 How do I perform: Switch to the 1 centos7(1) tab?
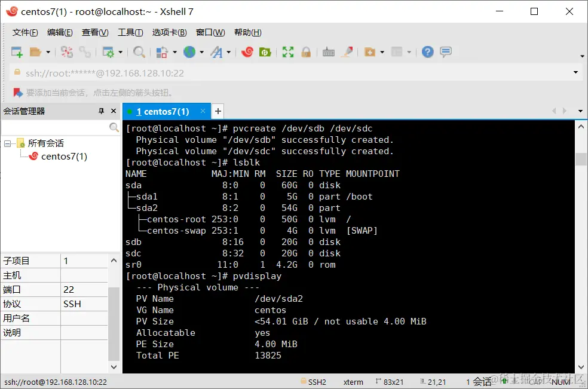(x=163, y=111)
